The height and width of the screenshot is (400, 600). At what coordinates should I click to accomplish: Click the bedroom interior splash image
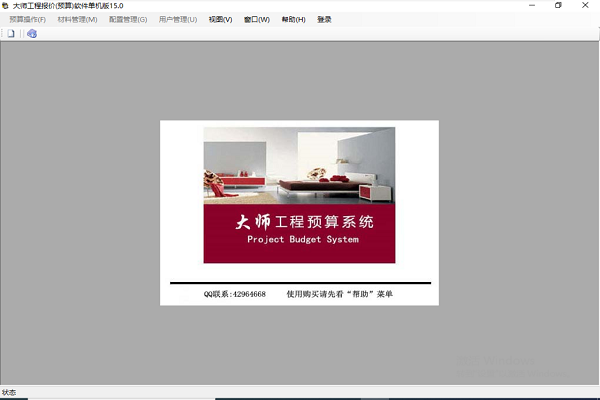pos(299,165)
